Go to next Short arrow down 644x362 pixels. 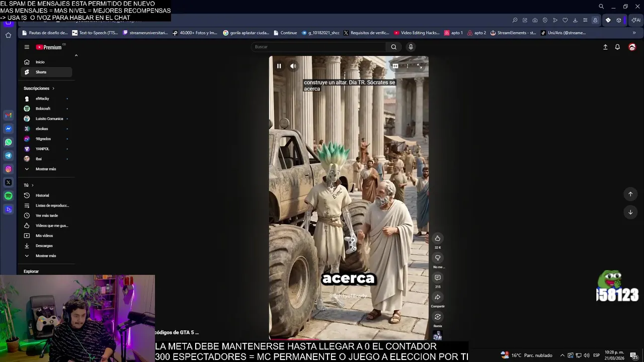pos(630,212)
